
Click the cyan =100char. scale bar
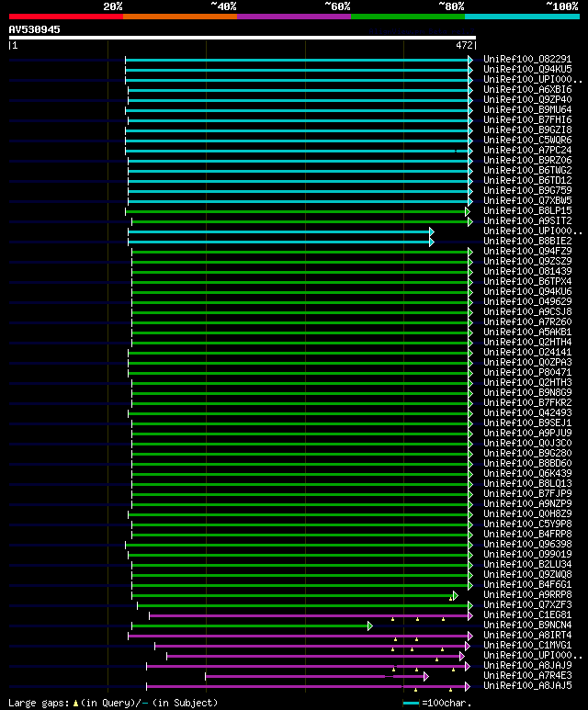click(411, 704)
